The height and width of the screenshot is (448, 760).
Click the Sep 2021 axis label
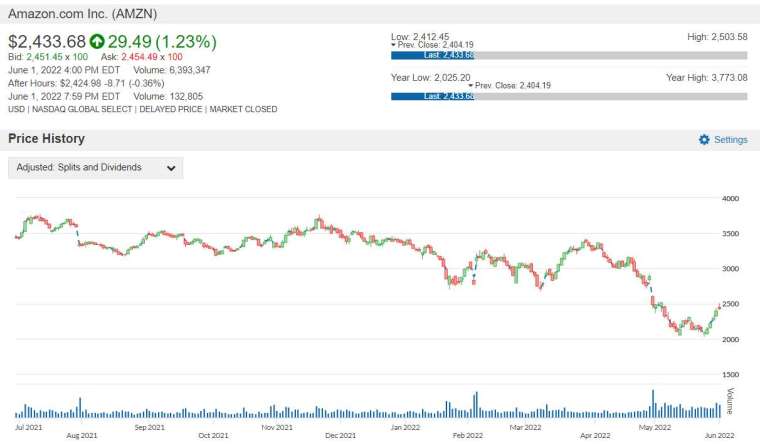tap(150, 427)
